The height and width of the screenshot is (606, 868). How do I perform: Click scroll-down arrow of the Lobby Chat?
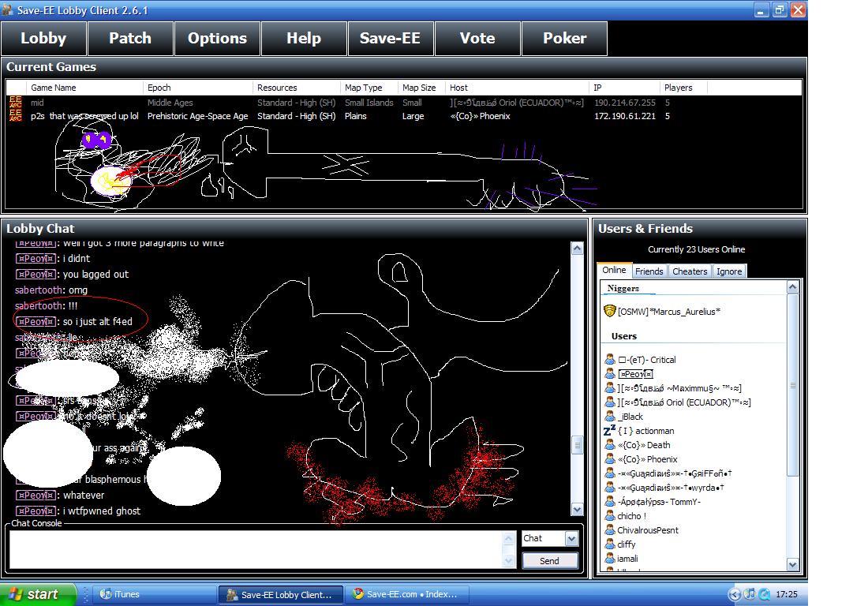pyautogui.click(x=576, y=510)
